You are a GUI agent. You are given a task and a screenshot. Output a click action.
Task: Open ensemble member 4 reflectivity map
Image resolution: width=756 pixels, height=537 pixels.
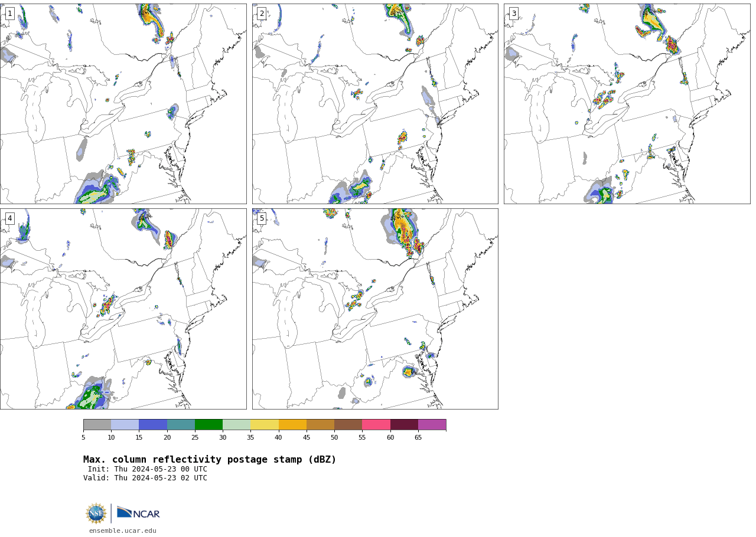123,309
